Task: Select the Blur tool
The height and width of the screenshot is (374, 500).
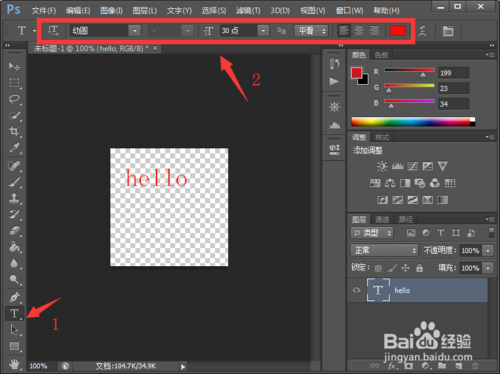Action: pyautogui.click(x=14, y=263)
